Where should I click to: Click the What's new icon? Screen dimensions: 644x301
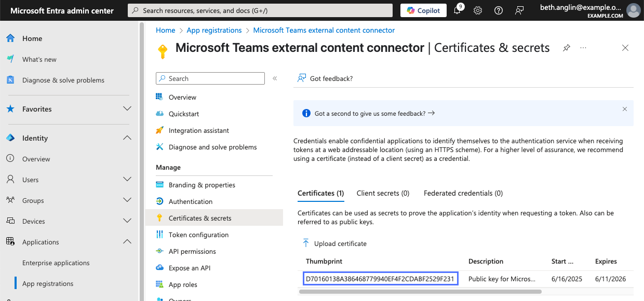pos(10,59)
